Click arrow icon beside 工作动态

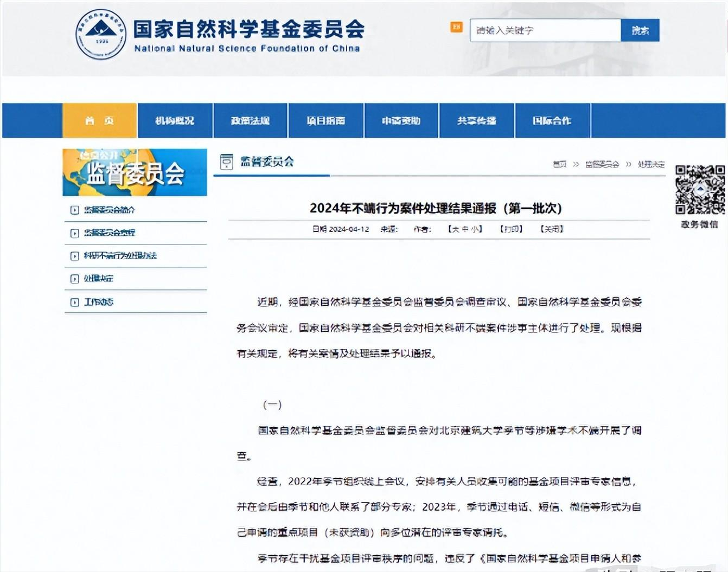[75, 303]
